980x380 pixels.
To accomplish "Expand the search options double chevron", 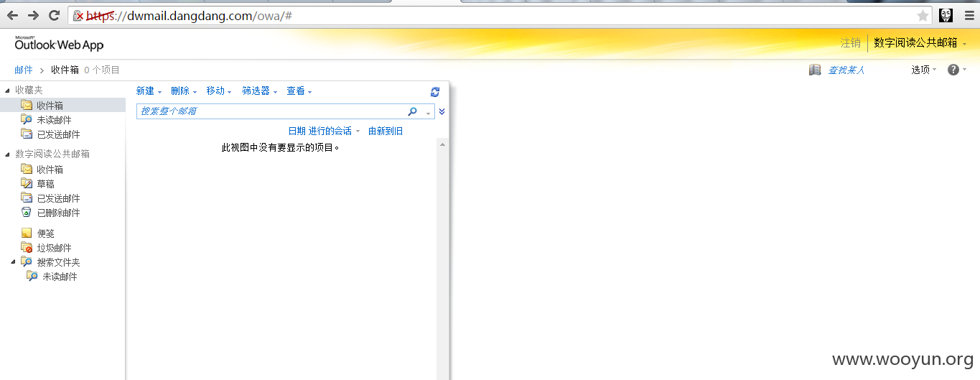I will click(442, 111).
